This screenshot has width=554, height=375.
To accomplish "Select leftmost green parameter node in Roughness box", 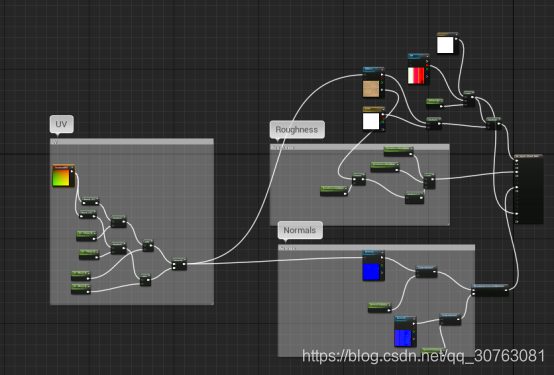I will coord(334,191).
